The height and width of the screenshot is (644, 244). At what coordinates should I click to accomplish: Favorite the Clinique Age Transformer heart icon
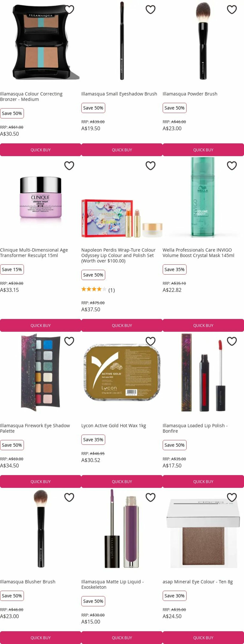click(x=69, y=166)
